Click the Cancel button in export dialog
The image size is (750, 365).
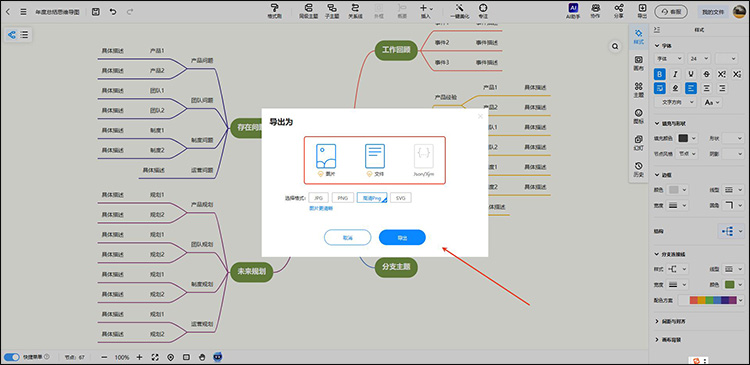pos(347,237)
